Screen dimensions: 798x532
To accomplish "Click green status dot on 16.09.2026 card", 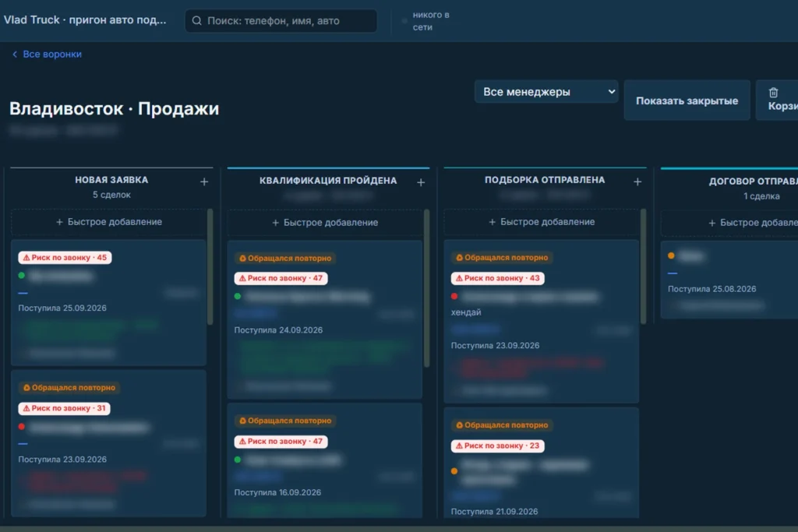I will 238,460.
